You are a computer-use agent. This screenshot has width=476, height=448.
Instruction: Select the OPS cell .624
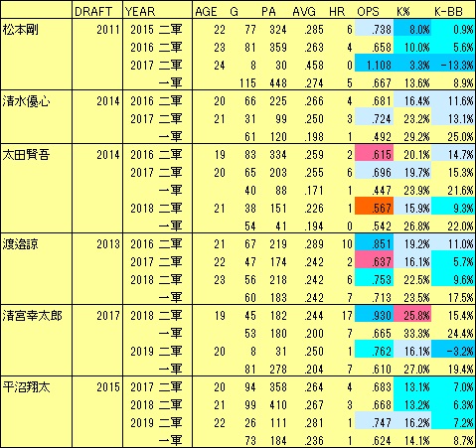[382, 441]
